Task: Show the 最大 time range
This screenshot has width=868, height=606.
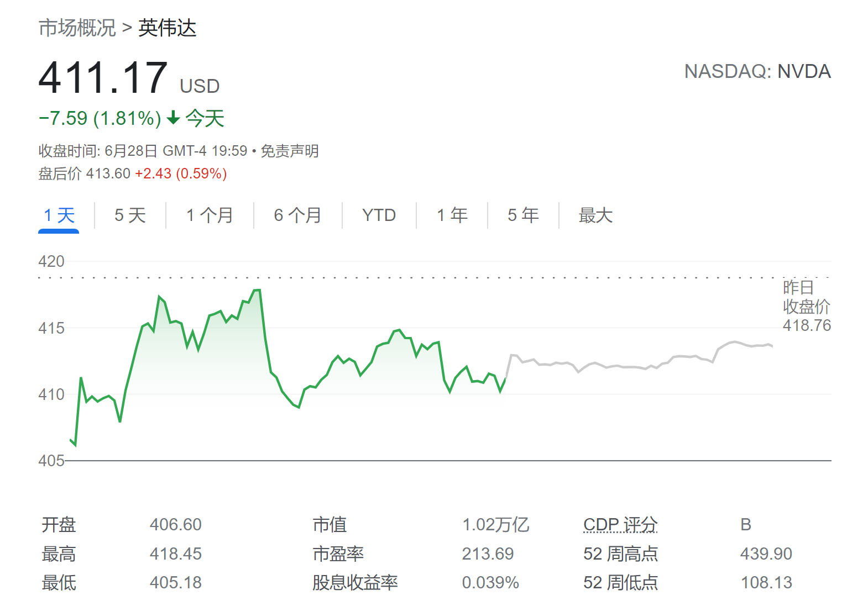Action: pyautogui.click(x=595, y=215)
